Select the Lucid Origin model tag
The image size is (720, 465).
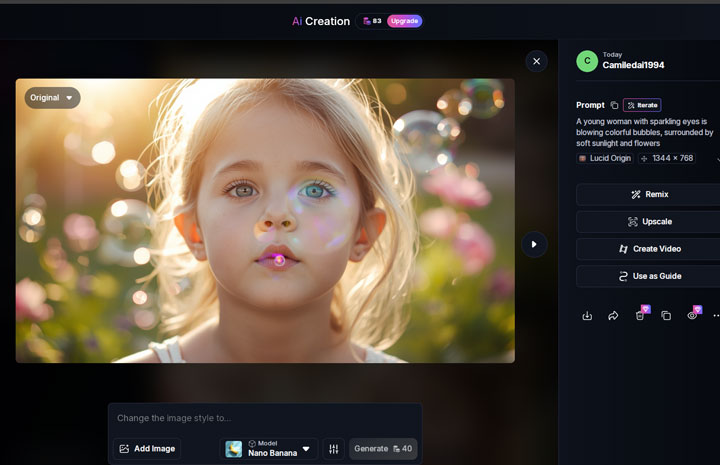point(605,158)
